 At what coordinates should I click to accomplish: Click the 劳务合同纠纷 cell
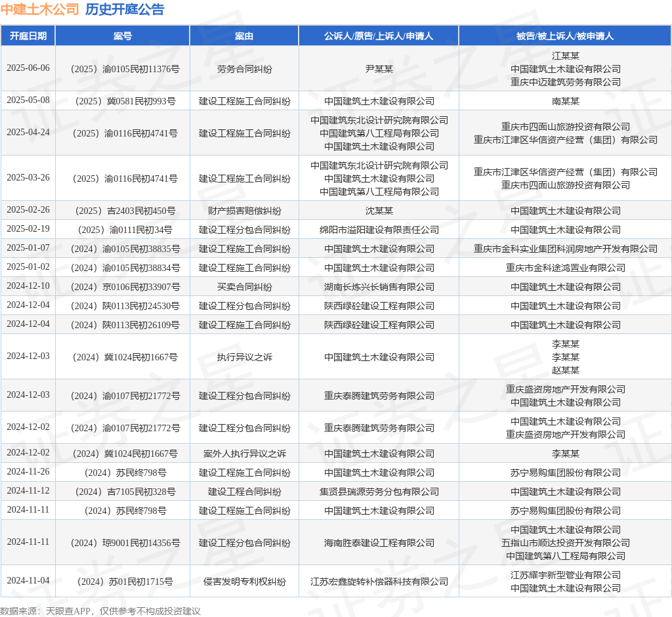pyautogui.click(x=244, y=69)
